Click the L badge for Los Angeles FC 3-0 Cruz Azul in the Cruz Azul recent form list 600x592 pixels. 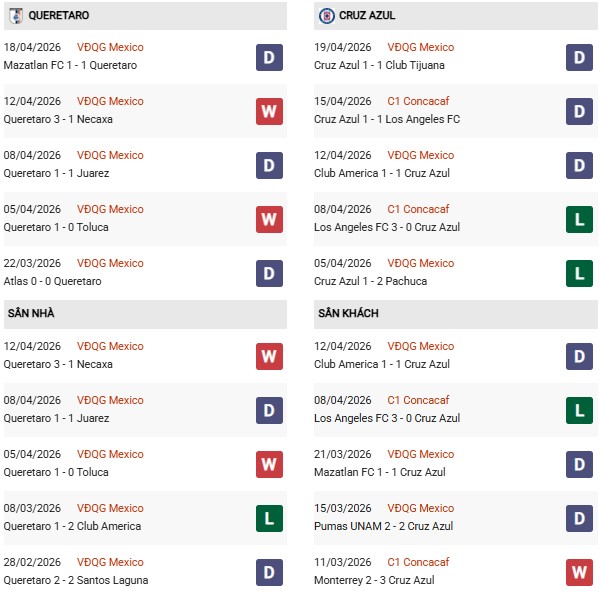pyautogui.click(x=580, y=219)
